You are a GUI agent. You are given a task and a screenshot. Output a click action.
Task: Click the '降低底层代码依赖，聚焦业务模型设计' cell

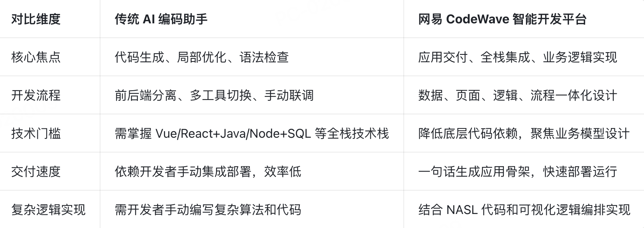click(x=524, y=133)
